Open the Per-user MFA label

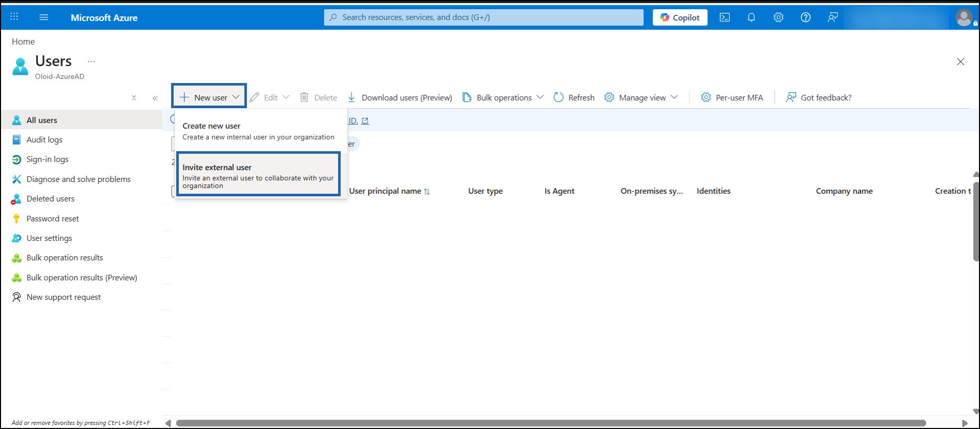(739, 97)
